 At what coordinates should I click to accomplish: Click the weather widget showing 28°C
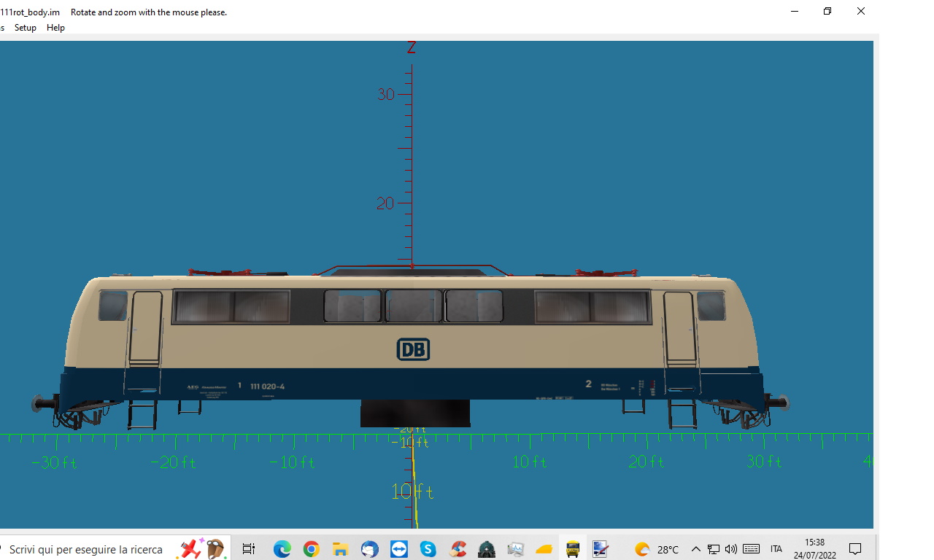pos(657,549)
